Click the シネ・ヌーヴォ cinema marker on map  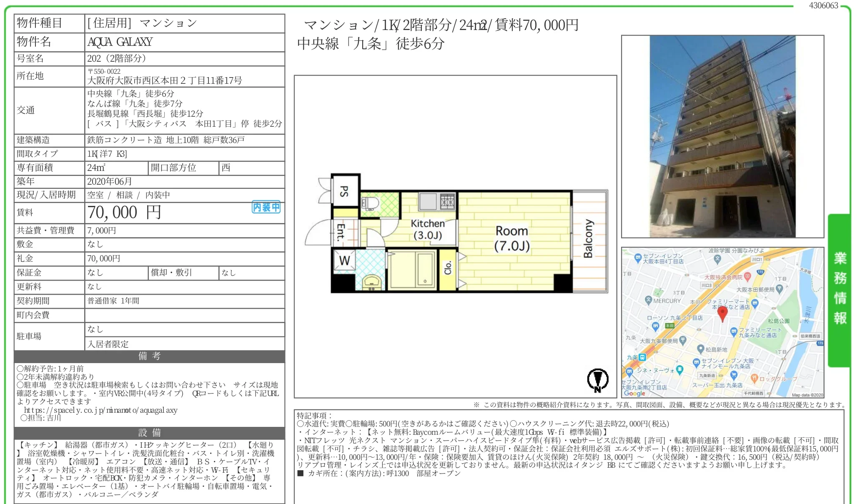680,369
